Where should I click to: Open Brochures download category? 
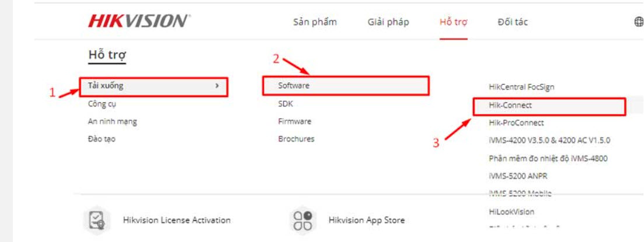296,139
